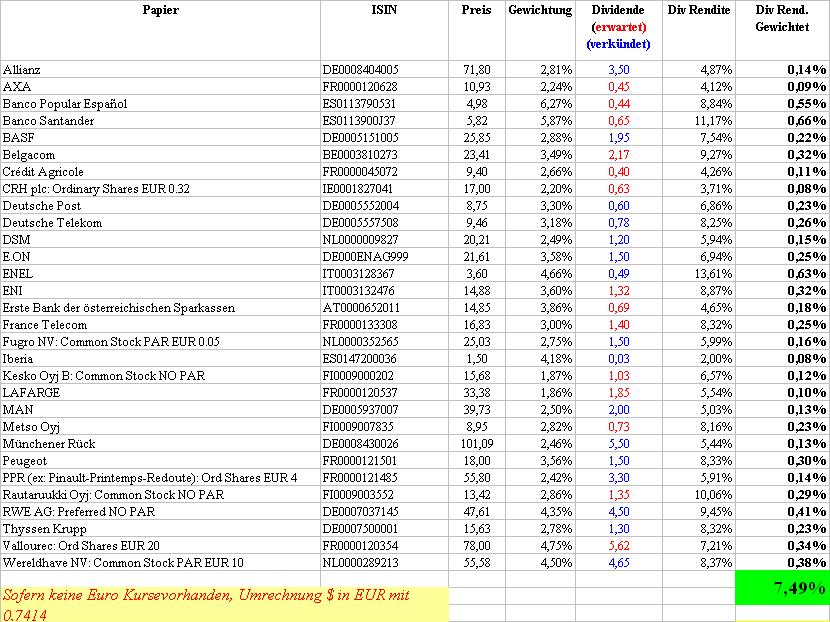The width and height of the screenshot is (830, 622).
Task: Click the Allianz name cell
Action: tap(160, 69)
